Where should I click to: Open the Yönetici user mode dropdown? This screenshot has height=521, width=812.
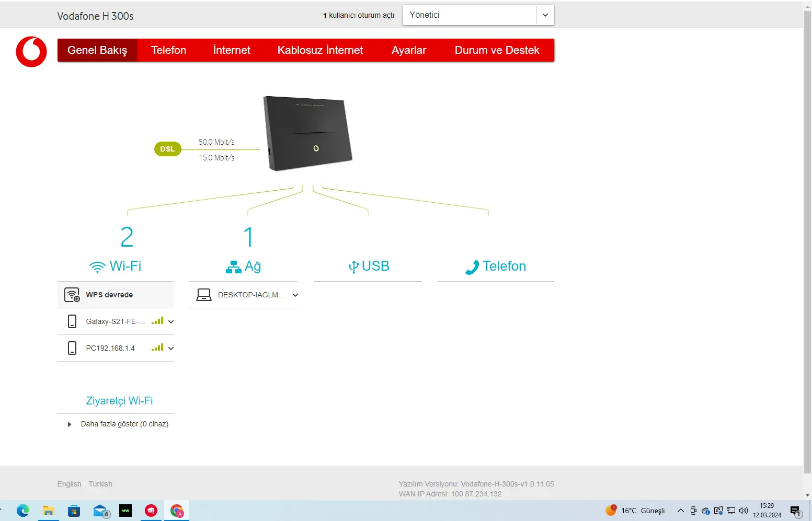(478, 15)
